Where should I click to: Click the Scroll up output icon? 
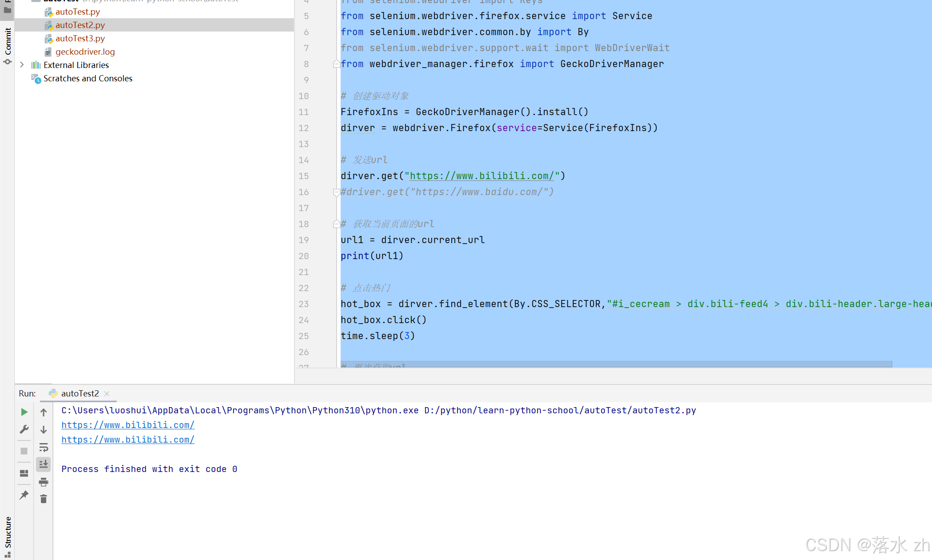[x=43, y=412]
